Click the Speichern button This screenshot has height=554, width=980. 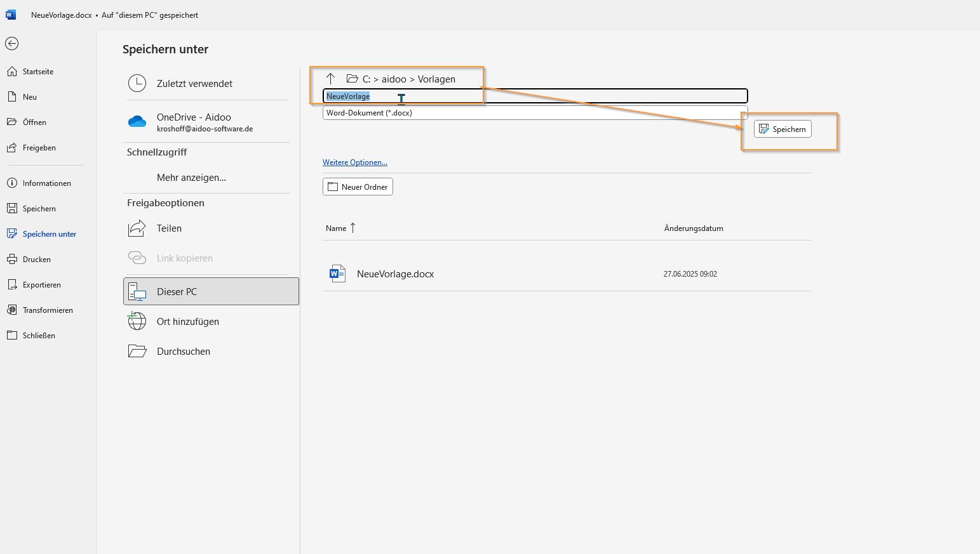pyautogui.click(x=782, y=129)
